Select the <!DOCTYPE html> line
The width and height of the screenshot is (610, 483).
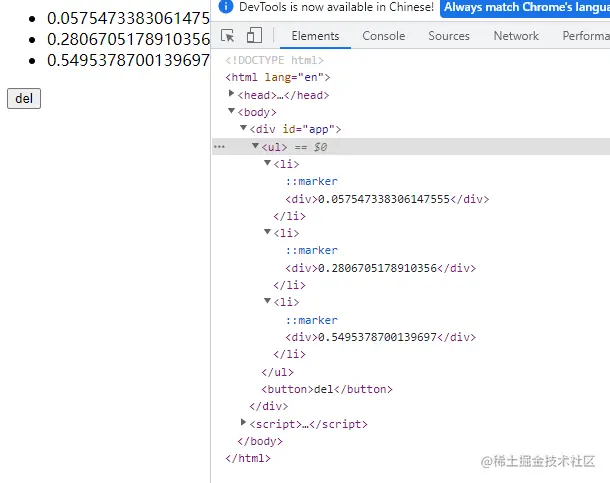click(274, 60)
